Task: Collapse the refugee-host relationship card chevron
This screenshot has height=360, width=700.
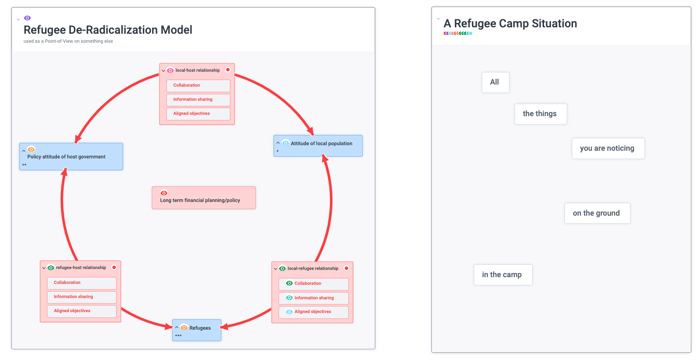Action: [44, 268]
